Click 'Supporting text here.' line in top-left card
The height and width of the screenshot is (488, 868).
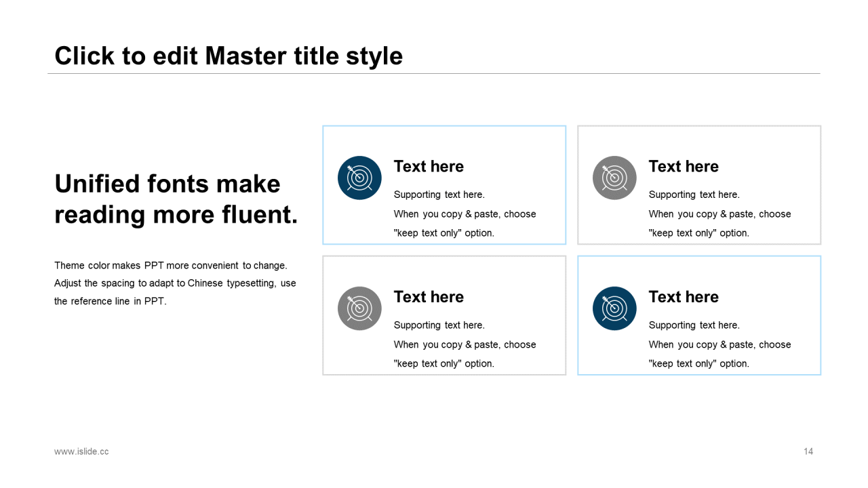coord(439,195)
